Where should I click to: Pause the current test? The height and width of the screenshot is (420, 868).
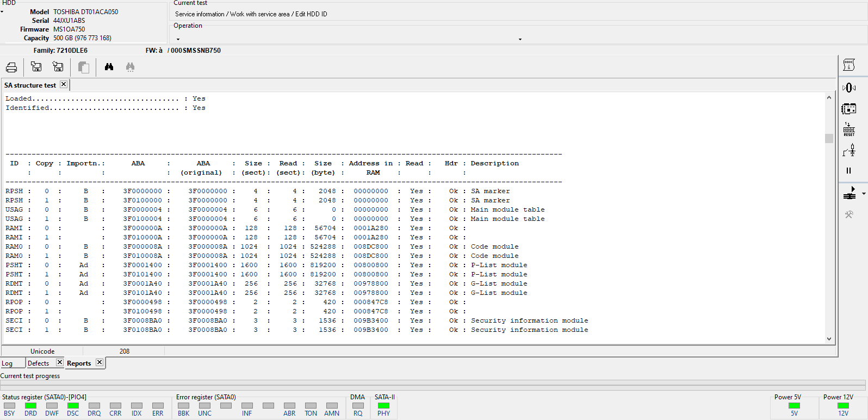pyautogui.click(x=848, y=171)
